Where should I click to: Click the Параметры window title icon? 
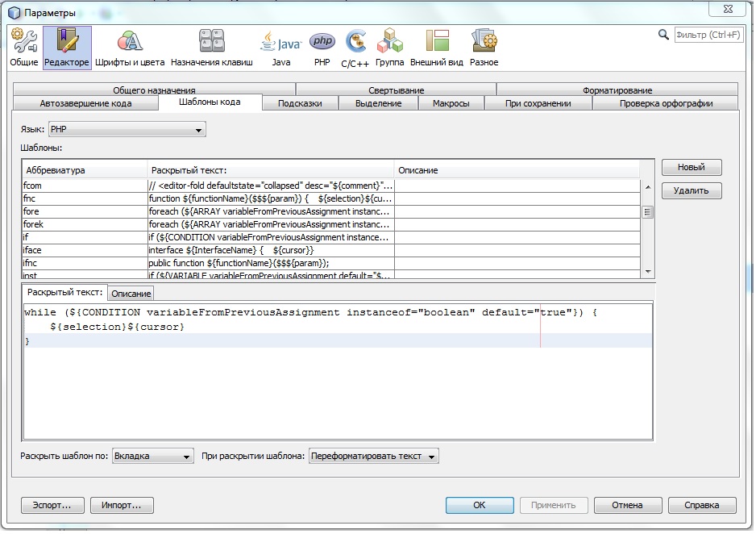15,13
